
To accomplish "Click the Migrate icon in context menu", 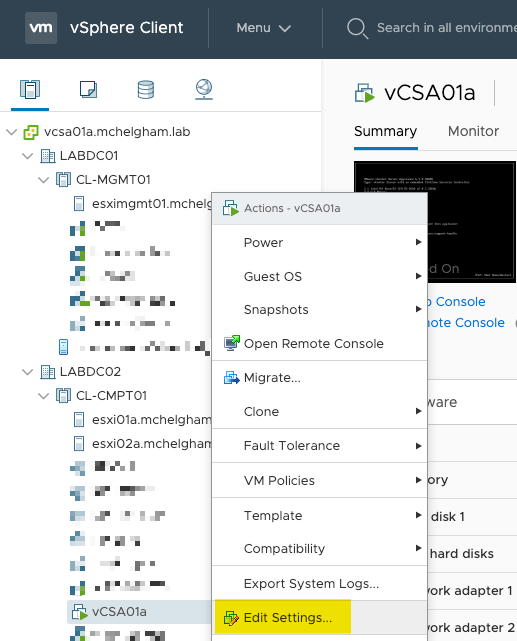I will [x=231, y=378].
